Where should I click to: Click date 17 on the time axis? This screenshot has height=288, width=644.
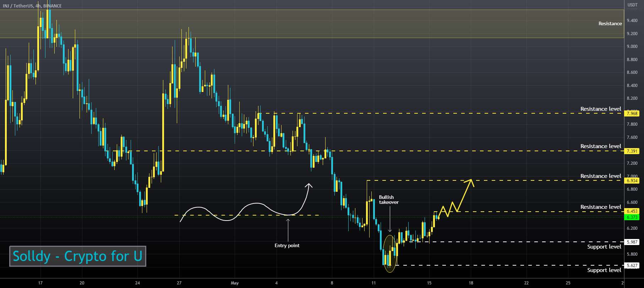point(40,283)
